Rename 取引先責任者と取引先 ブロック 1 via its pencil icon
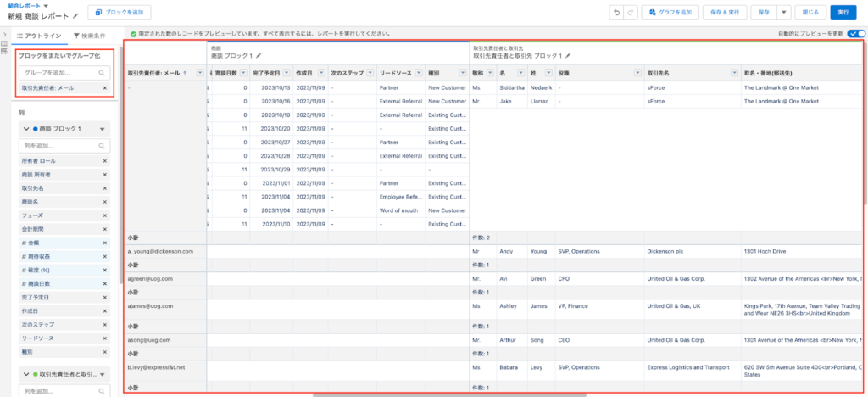Image resolution: width=868 pixels, height=397 pixels. [x=567, y=56]
